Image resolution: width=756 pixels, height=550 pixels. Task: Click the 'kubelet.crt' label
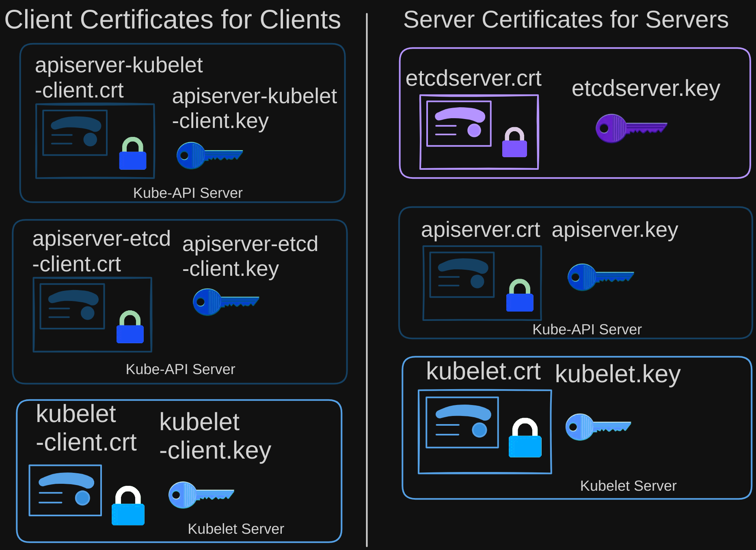[483, 371]
